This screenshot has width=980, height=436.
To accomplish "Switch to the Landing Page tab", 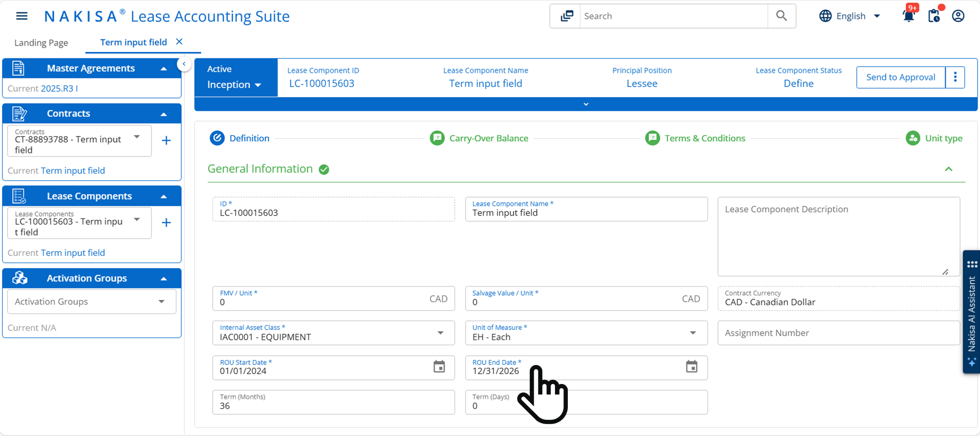I will coord(41,43).
